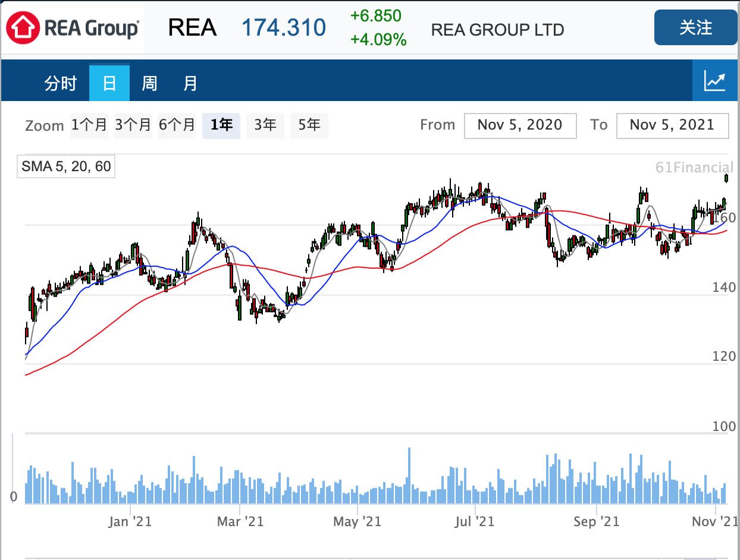The image size is (740, 560).
Task: Click the tallest volume bar in June
Action: click(409, 476)
